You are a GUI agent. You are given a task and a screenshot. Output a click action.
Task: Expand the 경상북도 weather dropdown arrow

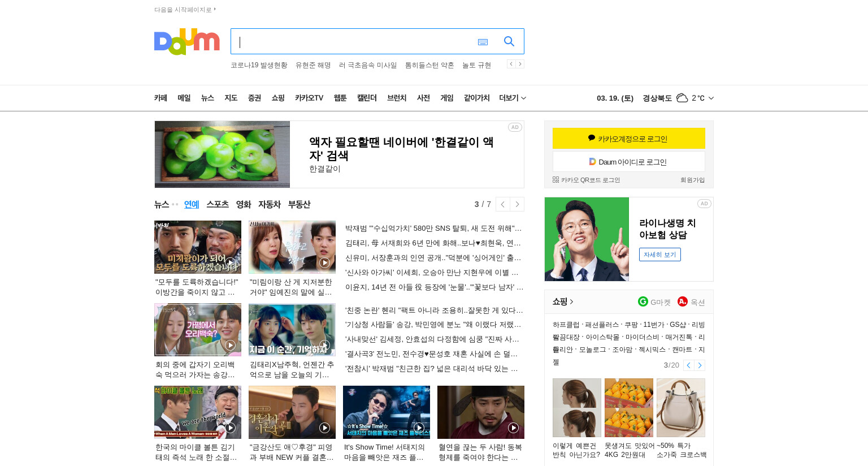tap(711, 98)
